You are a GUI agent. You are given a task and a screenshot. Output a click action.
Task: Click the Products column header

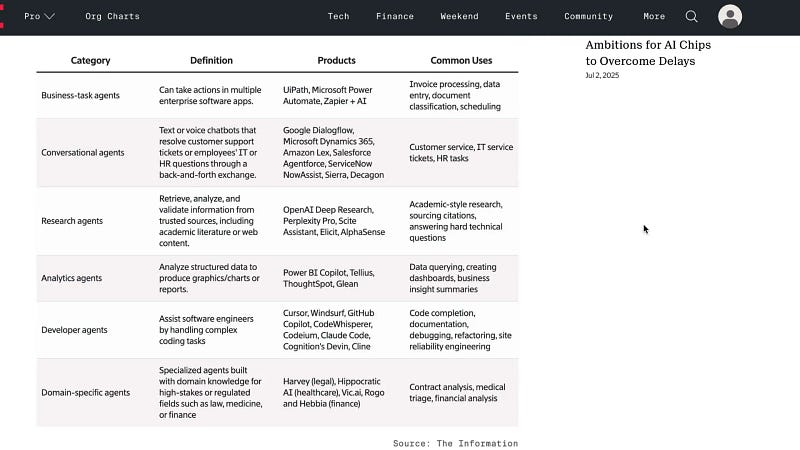point(336,60)
